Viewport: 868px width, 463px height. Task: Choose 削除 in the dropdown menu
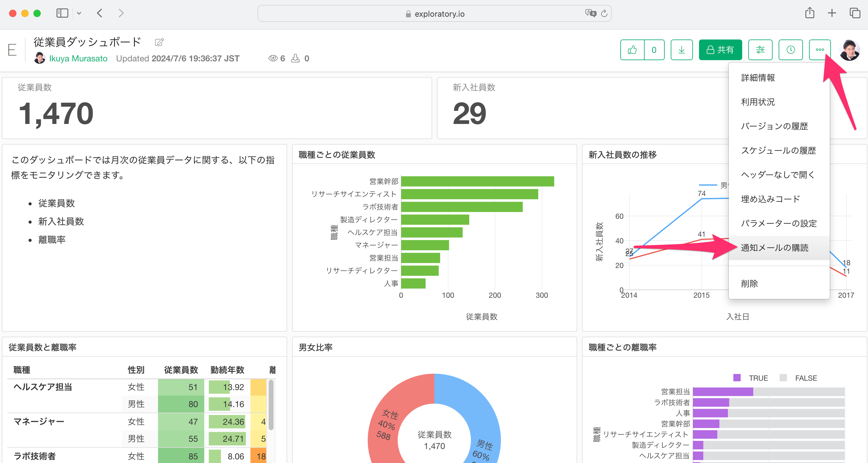click(x=749, y=283)
